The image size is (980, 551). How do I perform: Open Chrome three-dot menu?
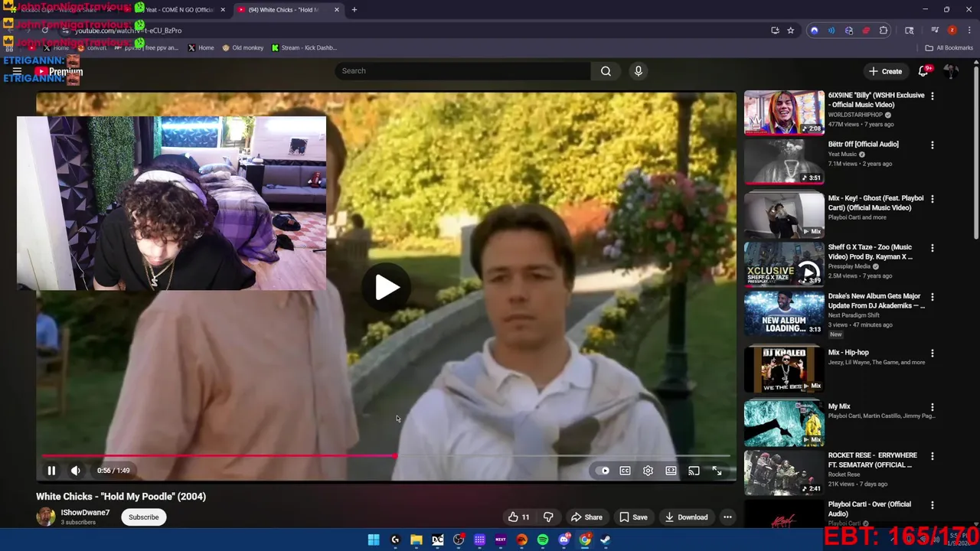tap(968, 31)
